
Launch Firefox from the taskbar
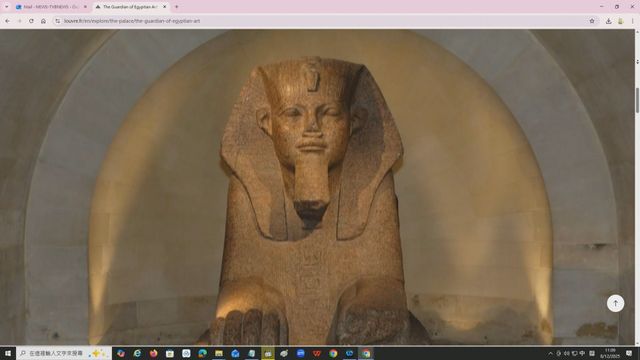(153, 353)
